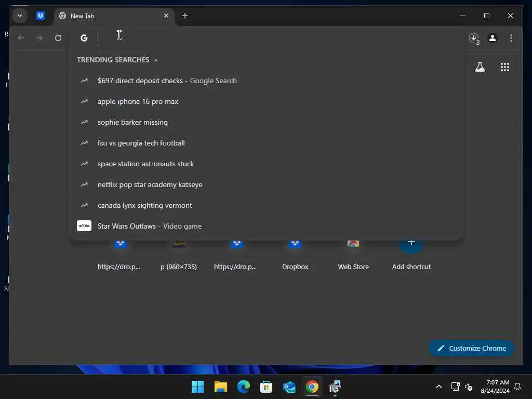Open the Chrome three-dot menu
Screen dimensions: 532x399
tap(511, 38)
